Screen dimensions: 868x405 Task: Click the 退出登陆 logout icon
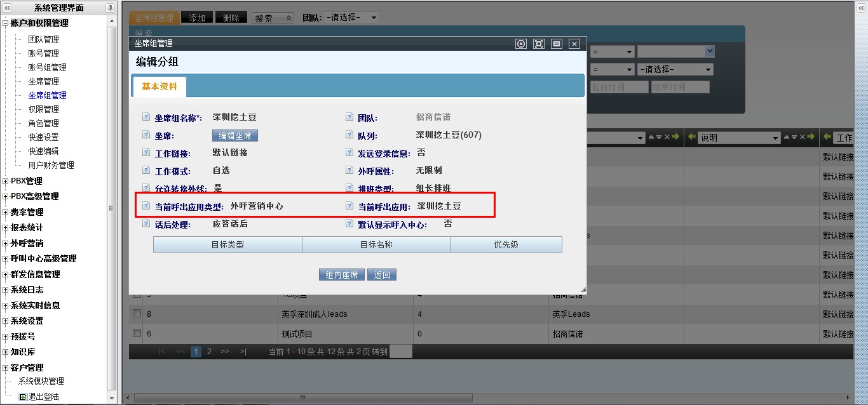(x=23, y=397)
